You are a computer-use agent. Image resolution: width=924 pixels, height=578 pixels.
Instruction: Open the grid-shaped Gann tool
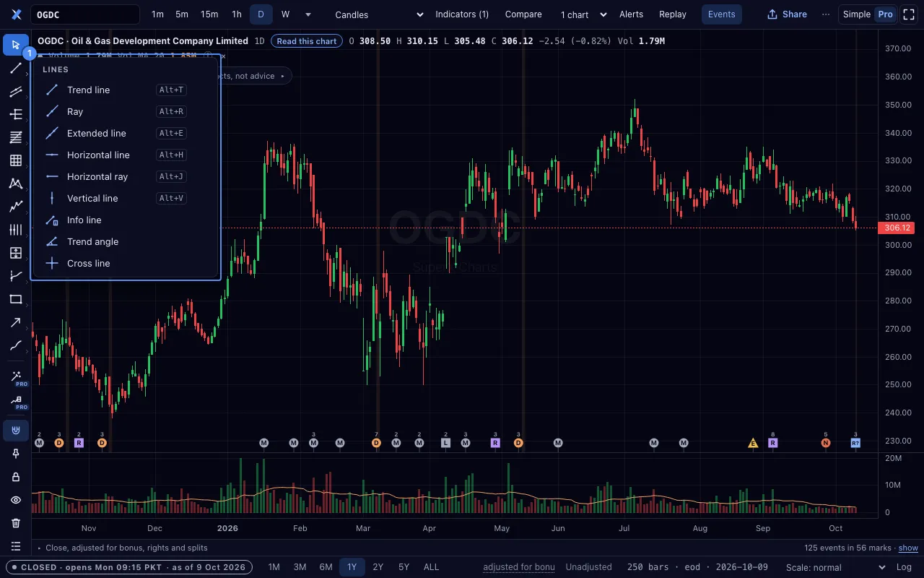16,160
